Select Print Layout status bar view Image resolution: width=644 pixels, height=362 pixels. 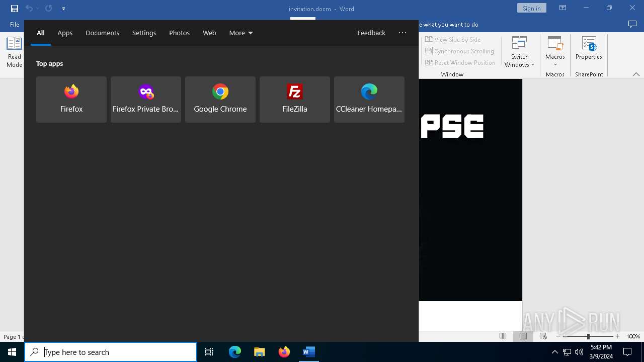point(523,336)
